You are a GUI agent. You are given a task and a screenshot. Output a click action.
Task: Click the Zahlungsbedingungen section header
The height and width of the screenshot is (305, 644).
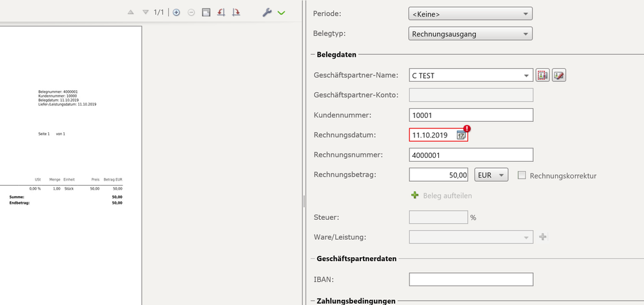coord(356,301)
